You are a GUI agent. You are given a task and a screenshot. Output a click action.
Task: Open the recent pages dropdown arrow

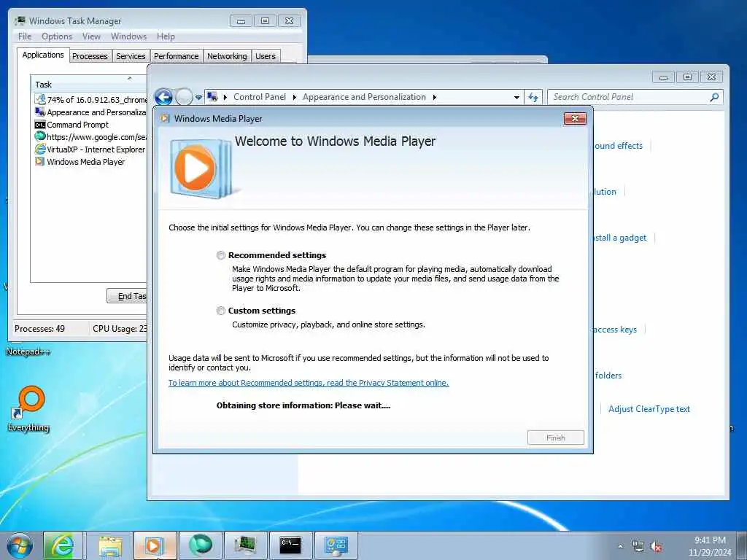point(198,97)
